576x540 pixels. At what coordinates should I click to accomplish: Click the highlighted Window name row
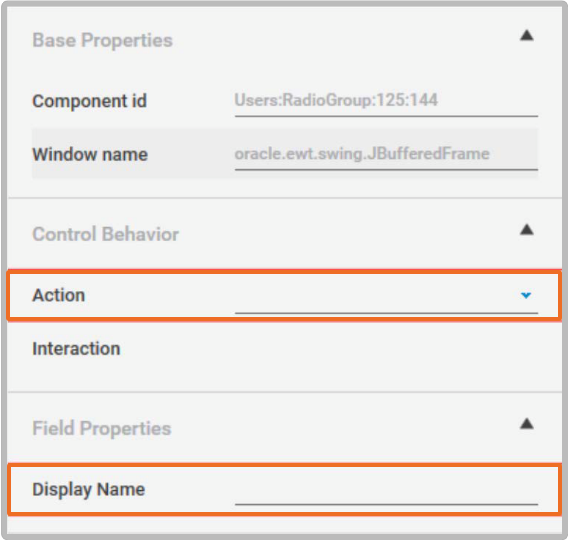285,153
